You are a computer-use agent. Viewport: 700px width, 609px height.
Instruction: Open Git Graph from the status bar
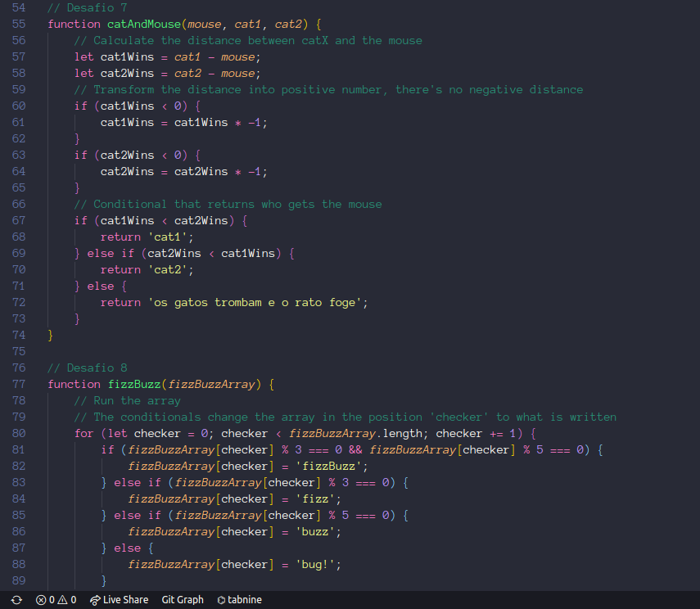182,599
